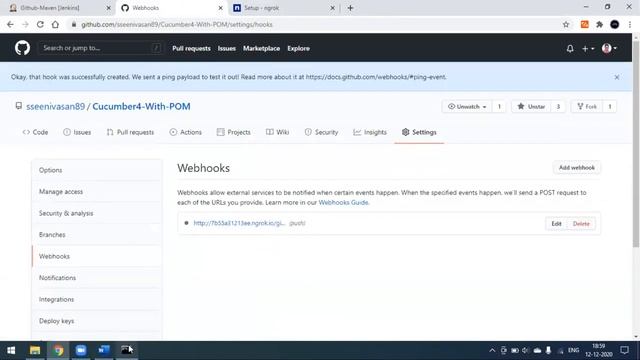The width and height of the screenshot is (640, 360).
Task: Open Integrations in settings sidebar
Action: point(97,300)
